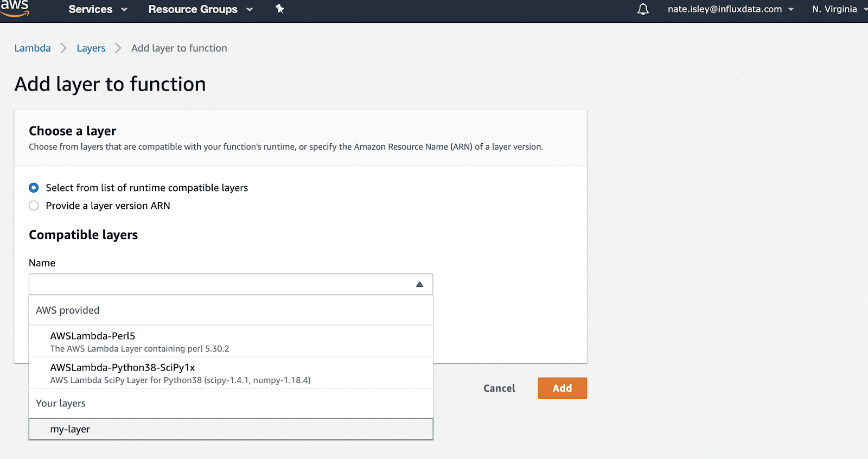Select 'Select from list of runtime compatible layers'
Viewport: 868px width, 459px height.
34,188
